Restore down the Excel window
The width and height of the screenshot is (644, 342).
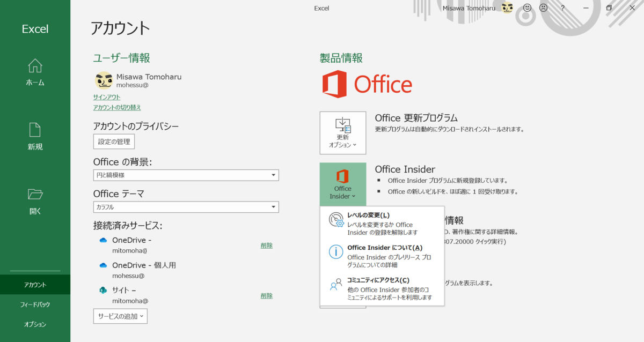[x=609, y=8]
